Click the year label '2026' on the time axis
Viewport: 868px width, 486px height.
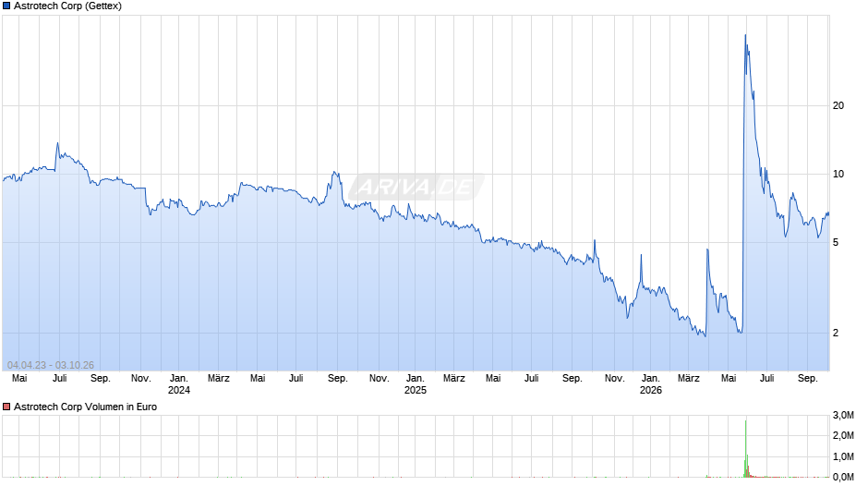[x=650, y=390]
